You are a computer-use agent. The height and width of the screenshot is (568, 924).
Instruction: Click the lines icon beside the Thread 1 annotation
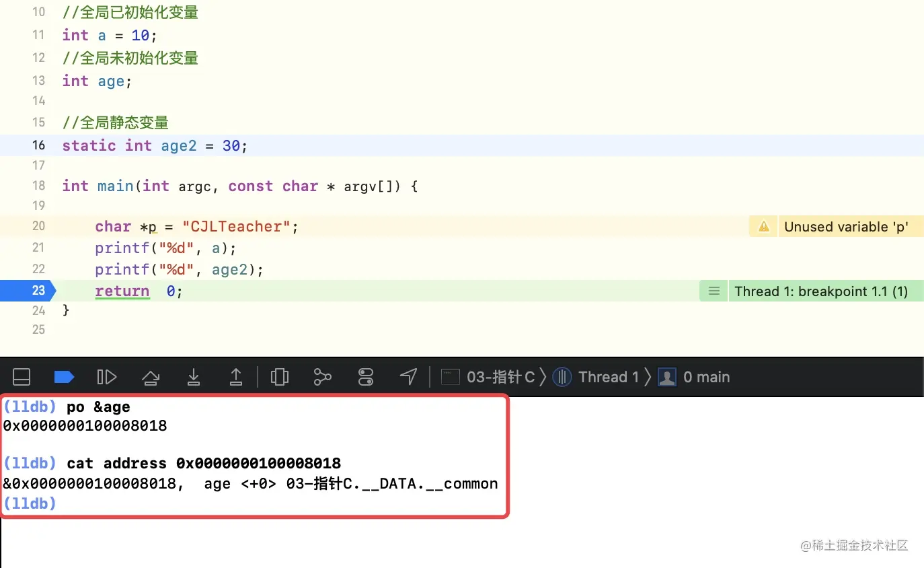pos(714,291)
